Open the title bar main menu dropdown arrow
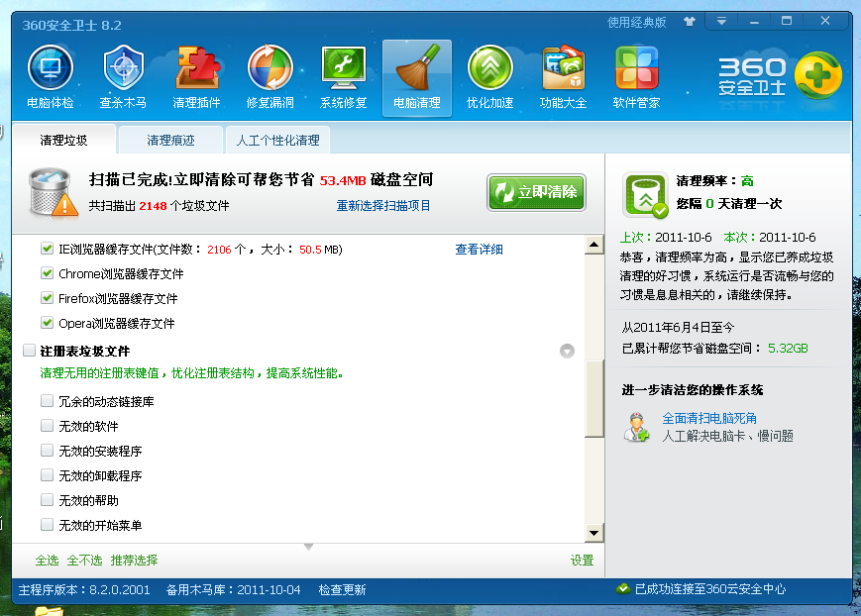 pyautogui.click(x=721, y=22)
